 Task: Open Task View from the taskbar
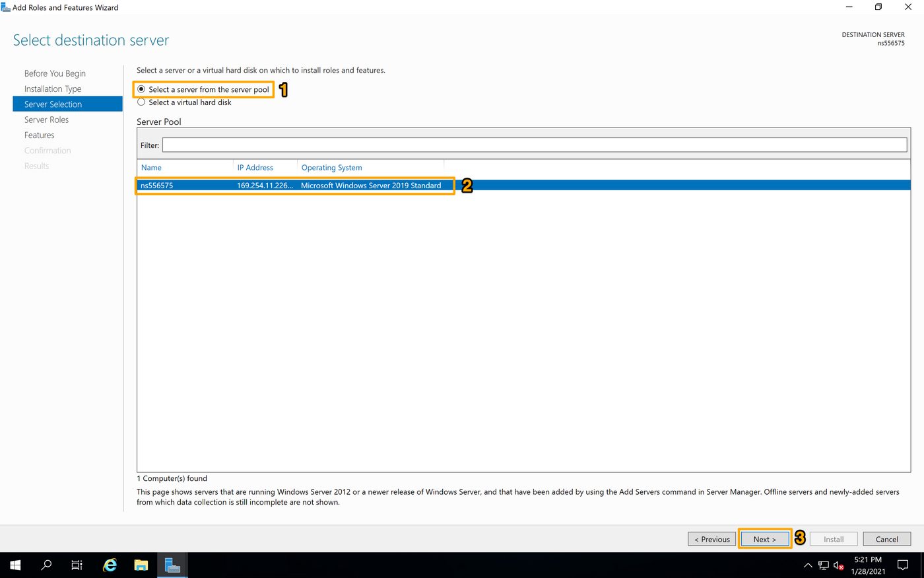(x=77, y=565)
